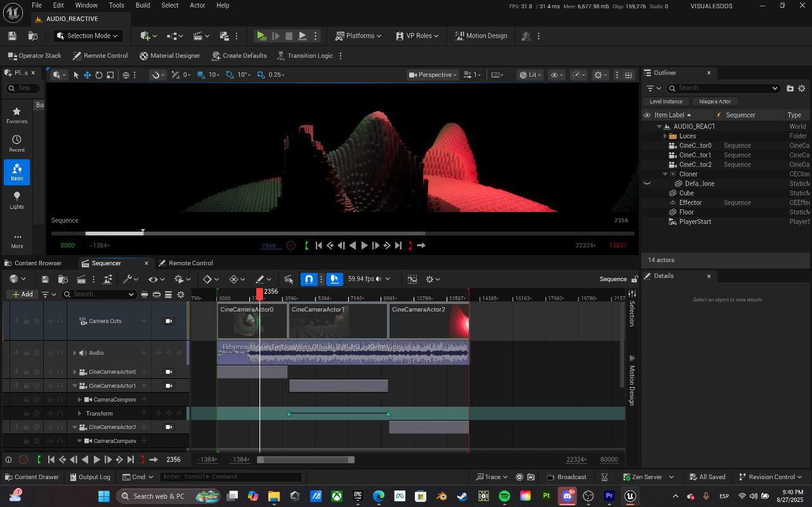Click the Operator Stack button
812x507 pixels.
pyautogui.click(x=34, y=56)
